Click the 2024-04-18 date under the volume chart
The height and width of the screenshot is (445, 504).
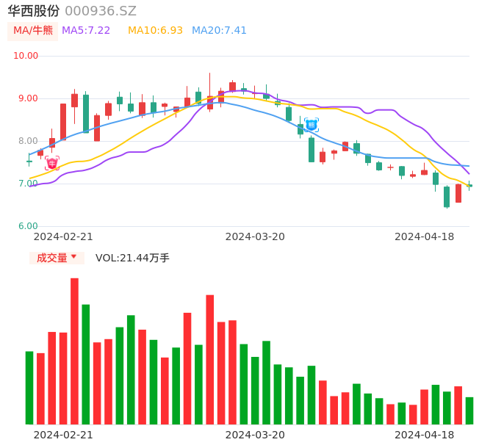tap(425, 435)
